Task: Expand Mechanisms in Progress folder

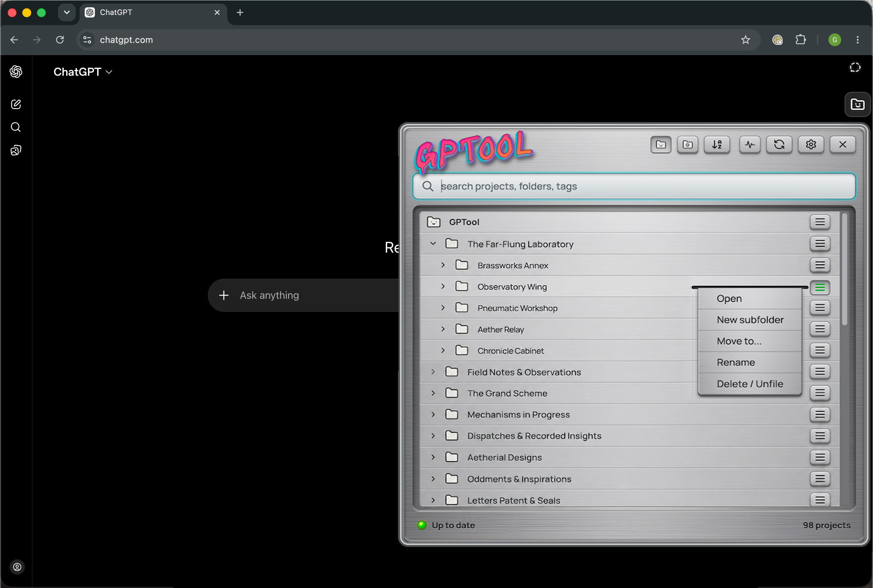Action: 433,414
